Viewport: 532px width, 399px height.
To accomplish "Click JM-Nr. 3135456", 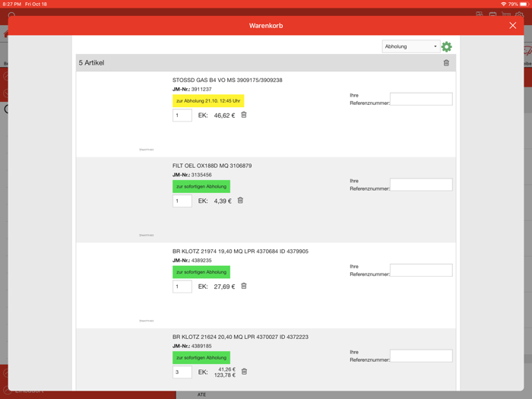I will (x=192, y=175).
